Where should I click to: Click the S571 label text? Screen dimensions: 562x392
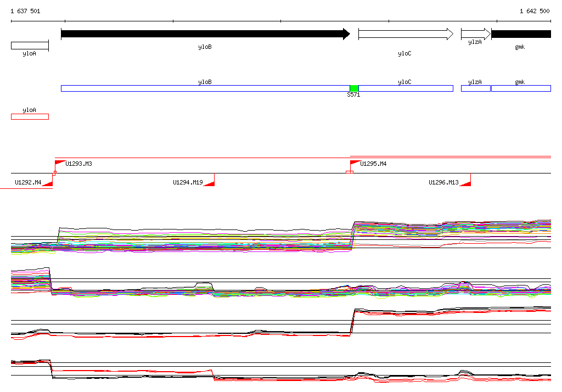pos(353,94)
